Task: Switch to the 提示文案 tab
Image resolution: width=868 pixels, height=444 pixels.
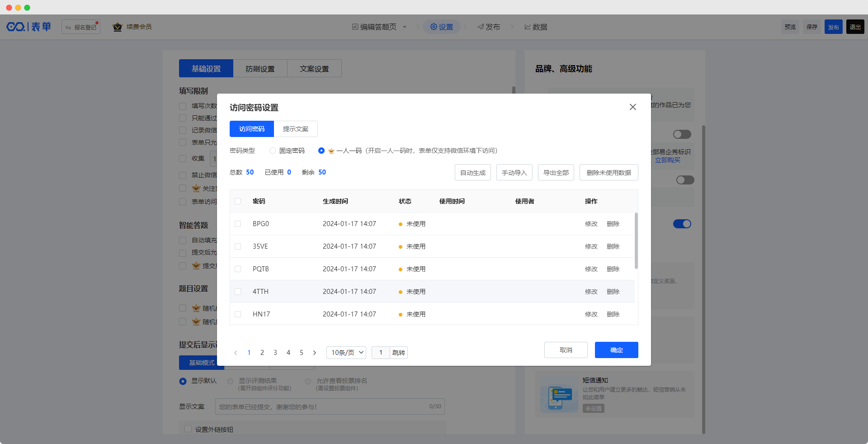Action: [x=296, y=129]
